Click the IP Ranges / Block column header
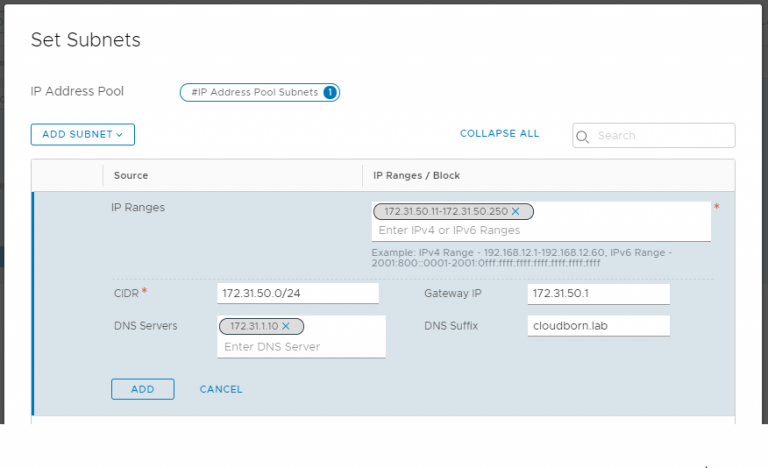Image resolution: width=768 pixels, height=468 pixels. (x=416, y=175)
